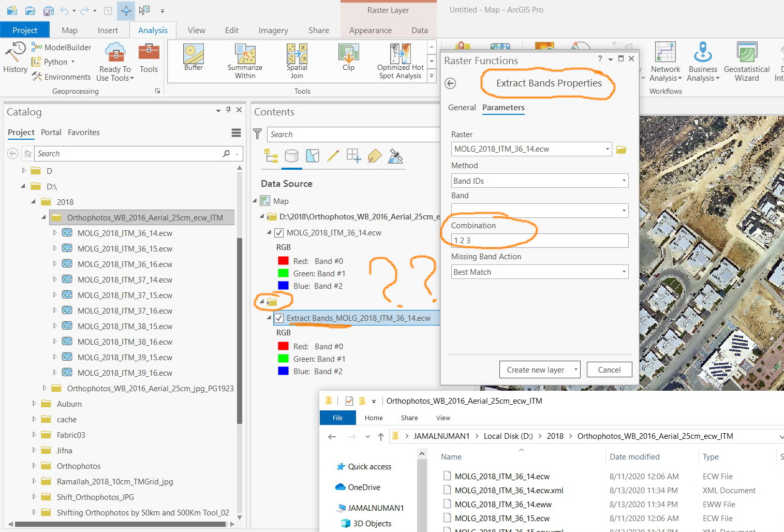Viewport: 784px width, 532px height.
Task: Open the File menu in File Explorer
Action: coord(337,418)
